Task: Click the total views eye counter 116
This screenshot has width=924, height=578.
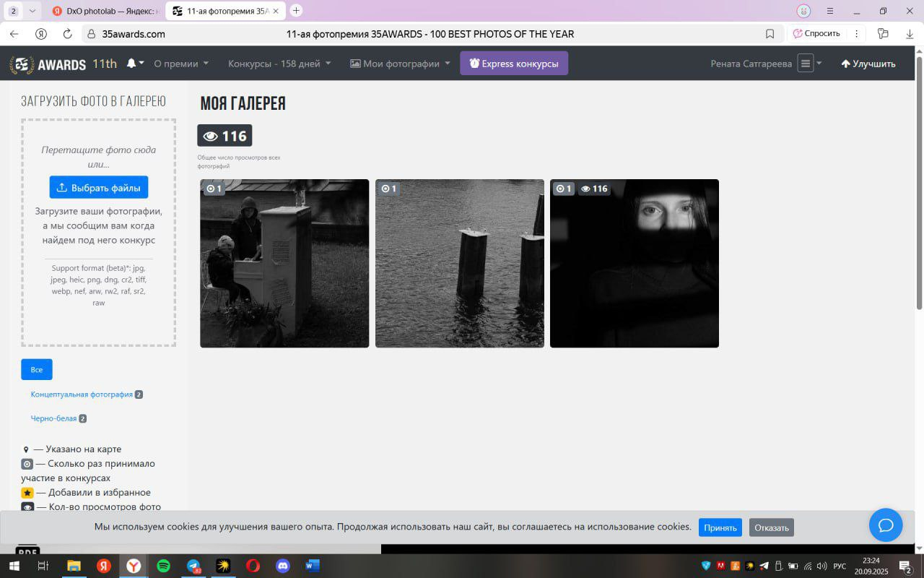Action: click(225, 136)
